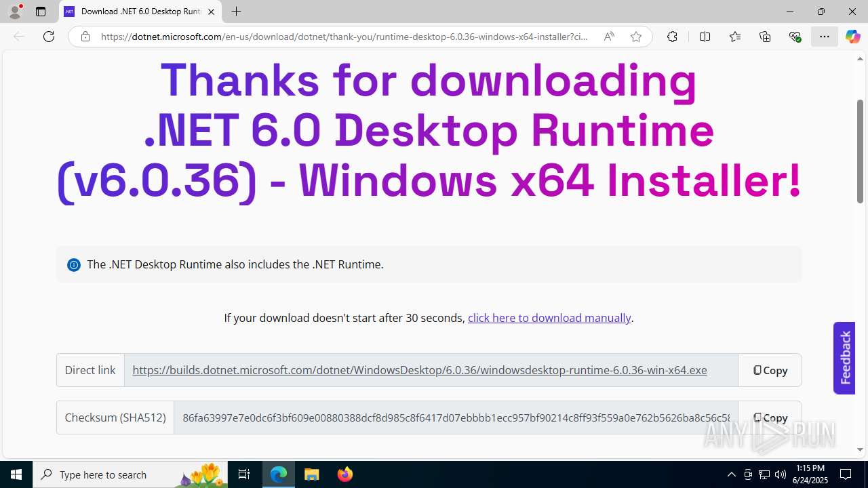Open volume control tray icon

pyautogui.click(x=781, y=474)
